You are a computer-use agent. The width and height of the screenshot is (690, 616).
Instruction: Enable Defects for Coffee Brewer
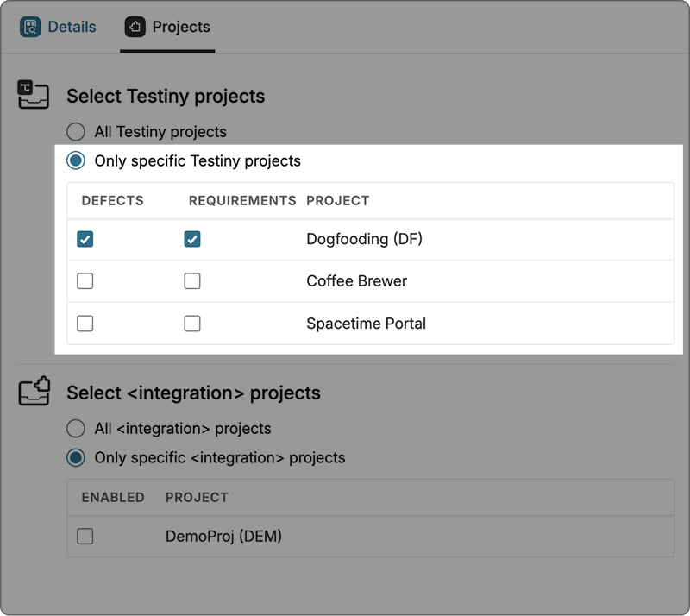[x=85, y=281]
